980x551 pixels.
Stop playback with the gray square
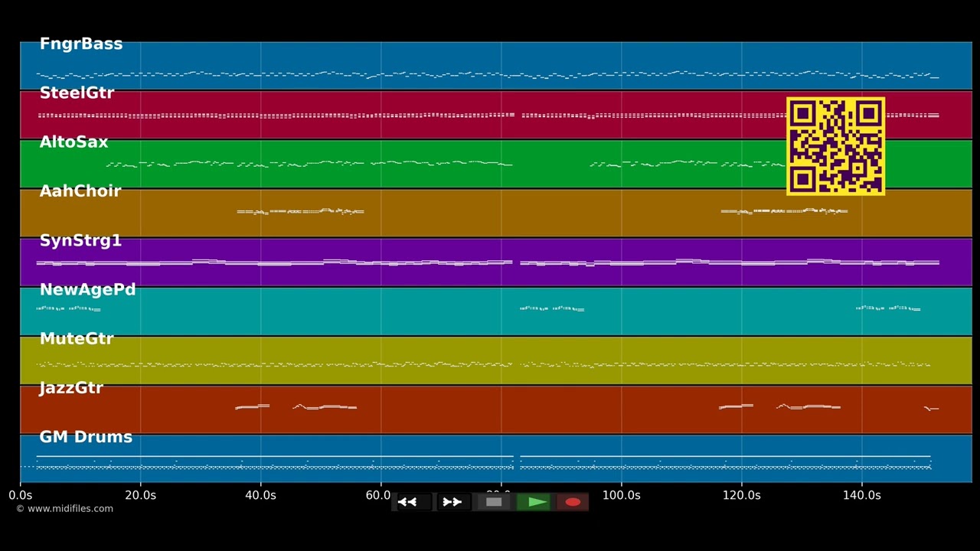494,502
